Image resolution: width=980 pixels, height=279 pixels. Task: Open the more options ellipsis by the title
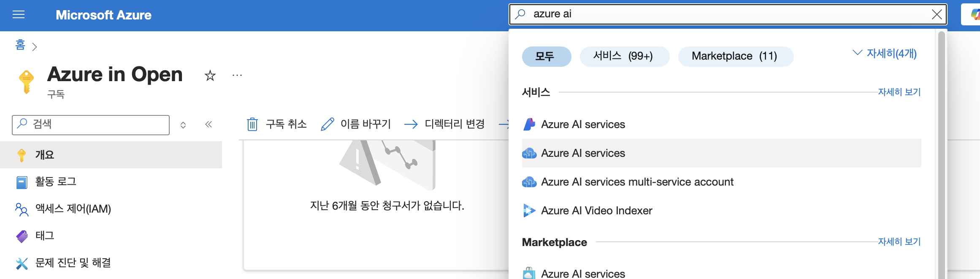237,75
